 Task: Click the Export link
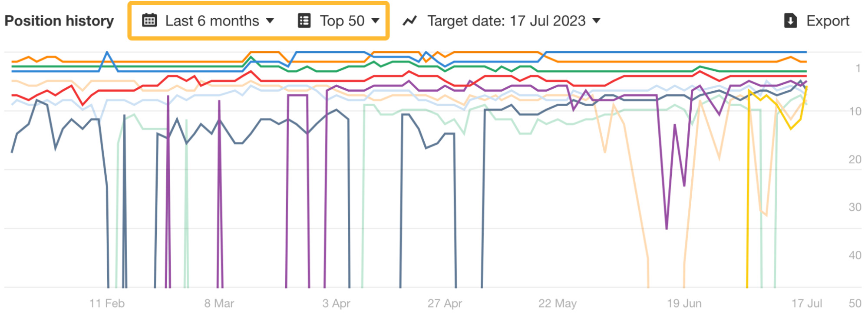[x=826, y=20]
